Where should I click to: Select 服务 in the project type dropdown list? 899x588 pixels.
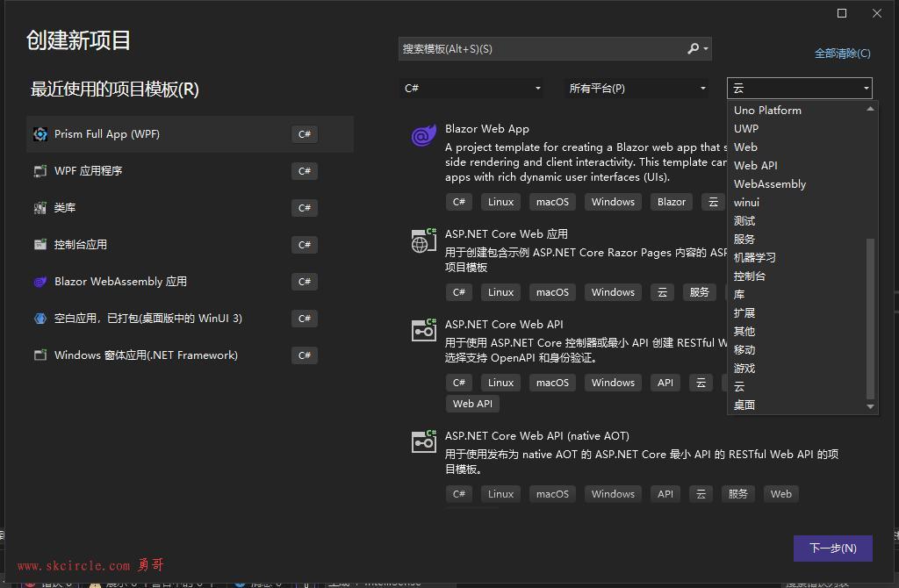tap(744, 239)
